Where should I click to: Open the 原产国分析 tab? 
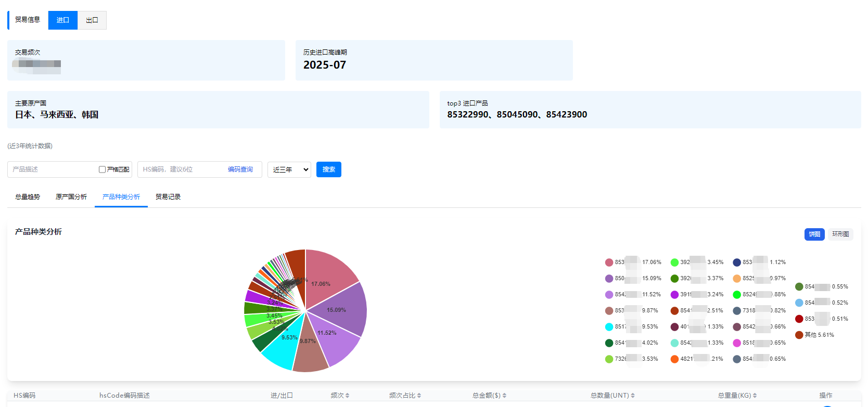[x=71, y=197]
